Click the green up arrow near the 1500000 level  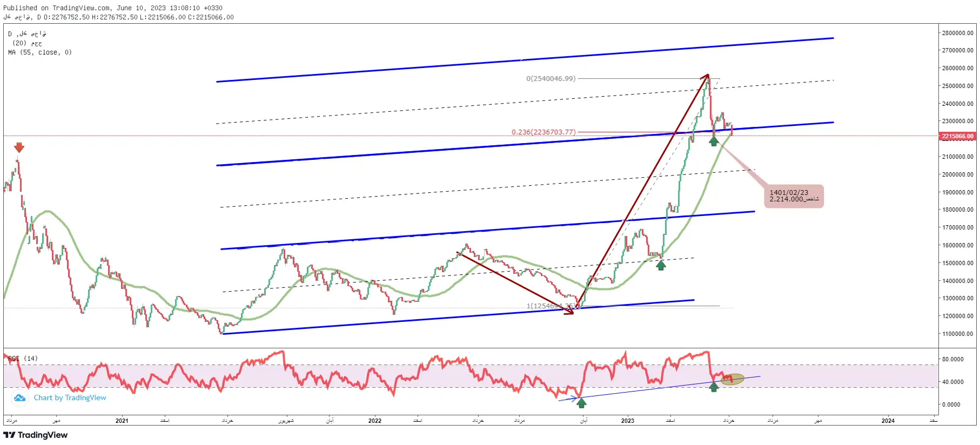[661, 265]
